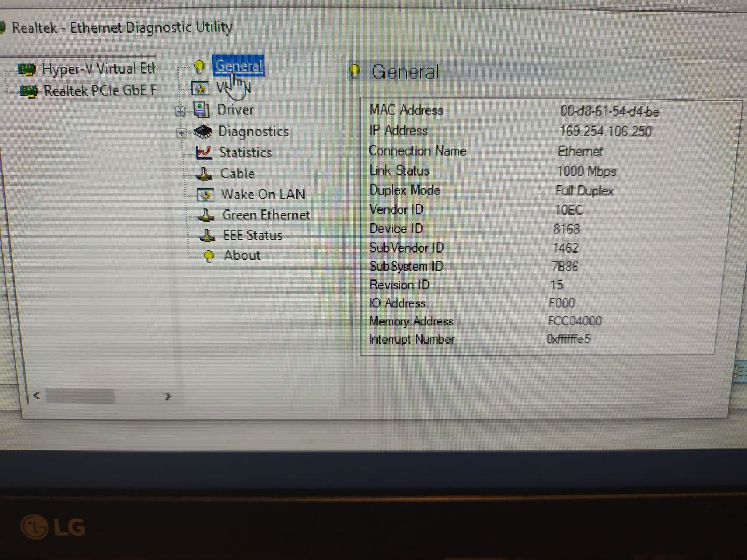Viewport: 747px width, 560px height.
Task: Open the Cable page
Action: tap(238, 174)
